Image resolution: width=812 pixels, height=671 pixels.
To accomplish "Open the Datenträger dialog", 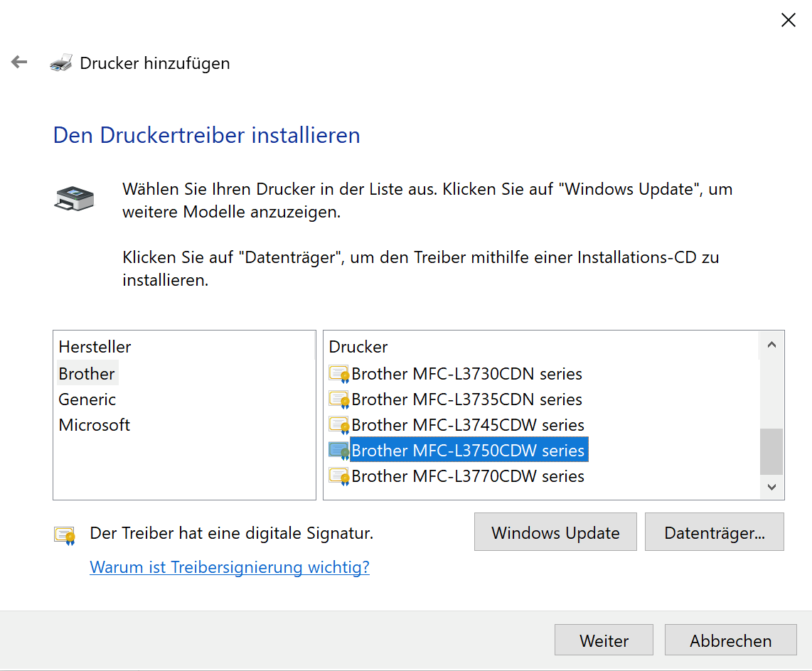I will [714, 533].
